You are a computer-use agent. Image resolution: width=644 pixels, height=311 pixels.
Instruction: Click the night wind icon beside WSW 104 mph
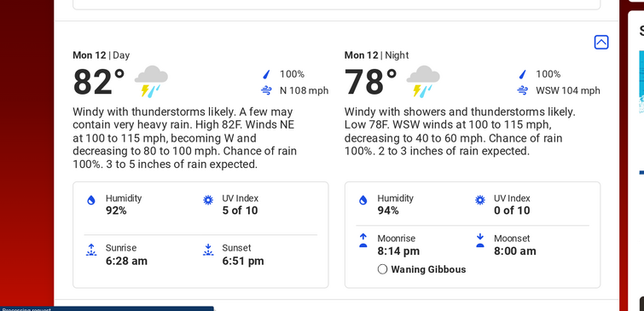pyautogui.click(x=522, y=90)
